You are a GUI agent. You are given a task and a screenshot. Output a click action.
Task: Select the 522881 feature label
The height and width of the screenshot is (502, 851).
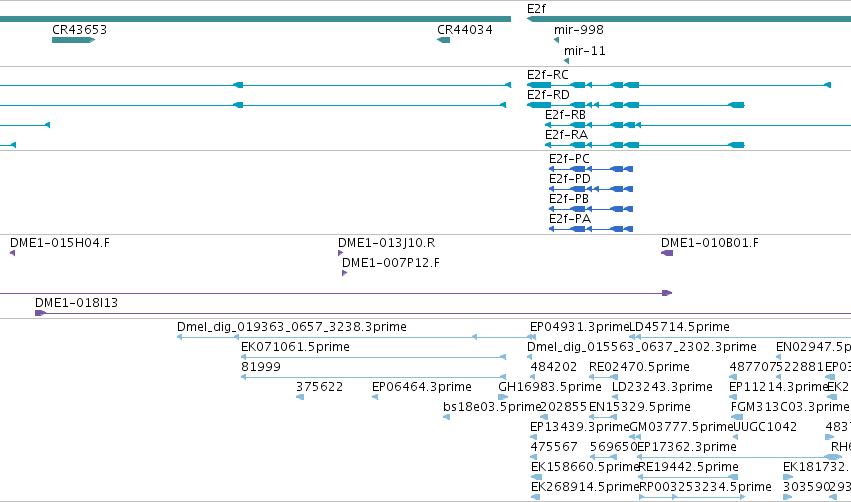coord(800,367)
